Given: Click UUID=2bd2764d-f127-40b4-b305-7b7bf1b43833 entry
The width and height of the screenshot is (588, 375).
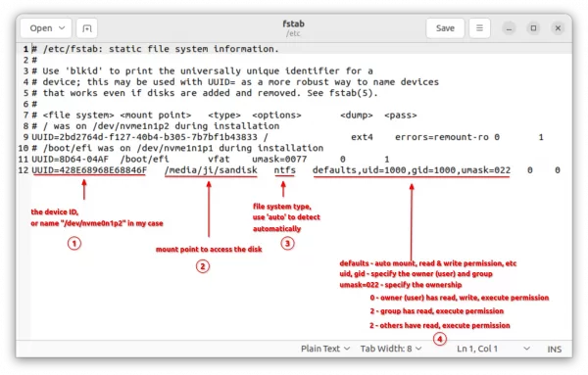Looking at the screenshot, I should [x=144, y=137].
